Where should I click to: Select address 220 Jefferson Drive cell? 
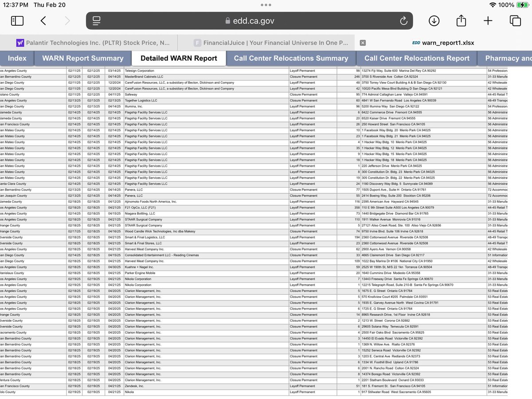click(x=423, y=166)
